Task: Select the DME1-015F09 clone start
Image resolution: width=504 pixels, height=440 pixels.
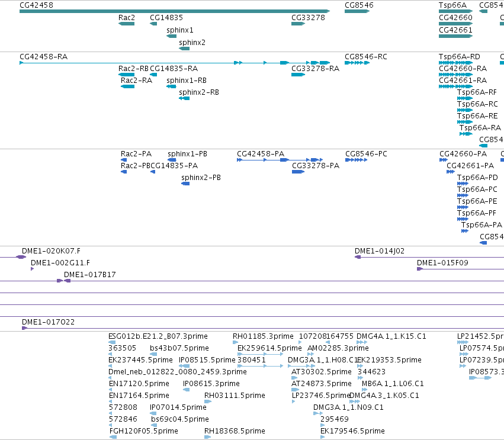Action: [x=420, y=269]
